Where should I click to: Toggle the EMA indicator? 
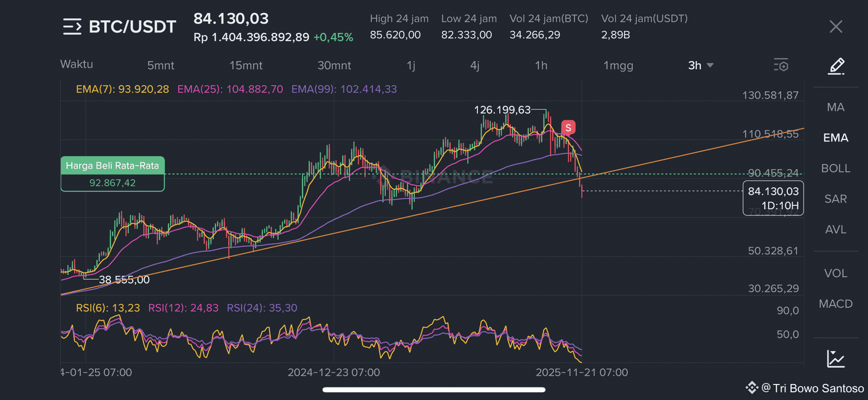836,138
